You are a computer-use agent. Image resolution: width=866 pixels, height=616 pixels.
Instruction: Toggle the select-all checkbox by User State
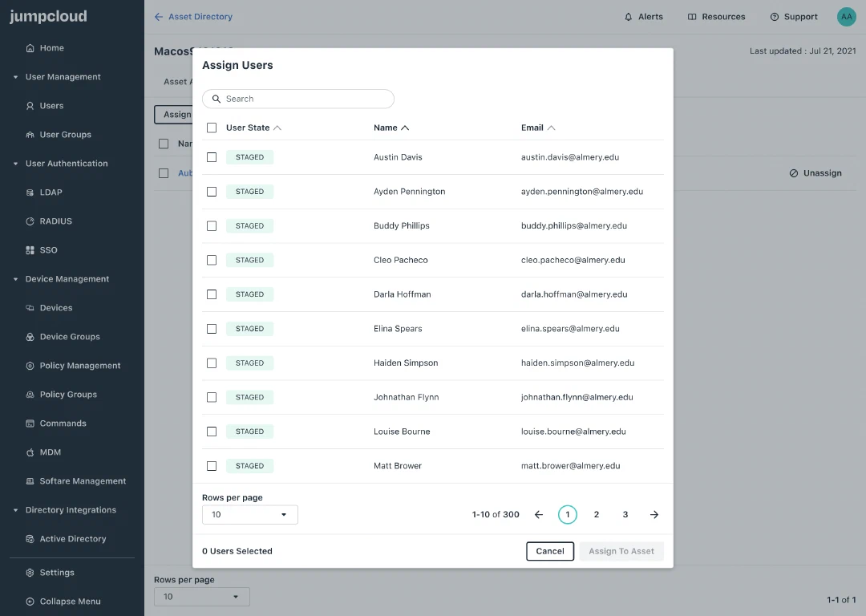click(x=212, y=128)
